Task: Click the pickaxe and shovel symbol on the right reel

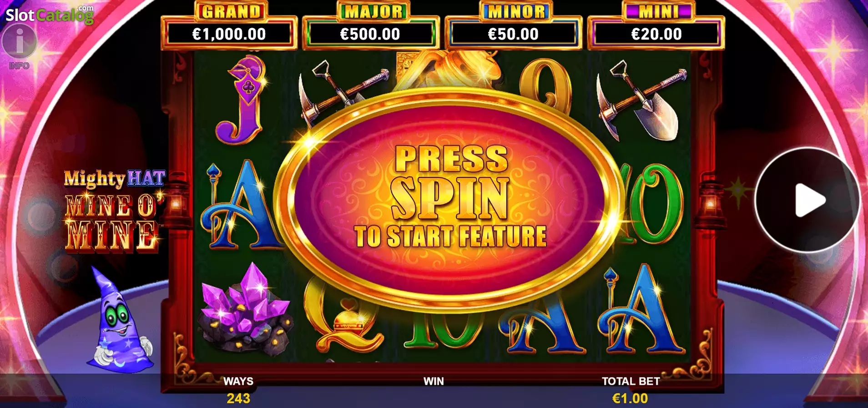Action: coord(641,101)
